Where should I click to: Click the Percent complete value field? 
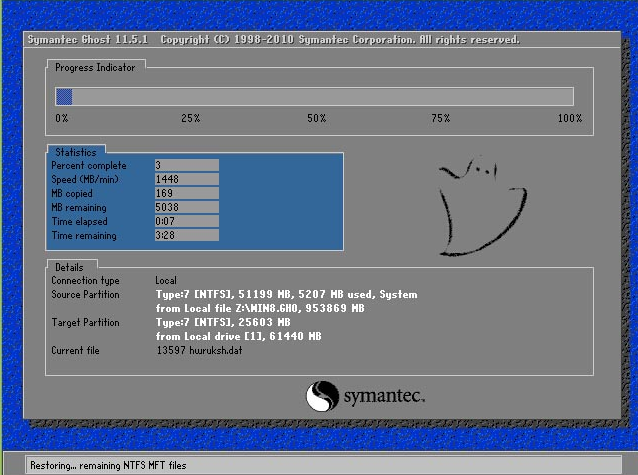coord(187,165)
